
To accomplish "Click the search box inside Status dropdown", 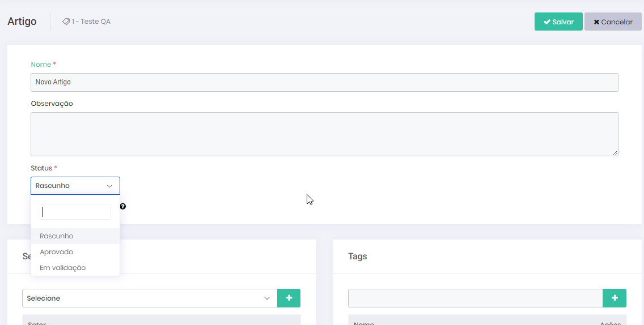I will click(75, 212).
